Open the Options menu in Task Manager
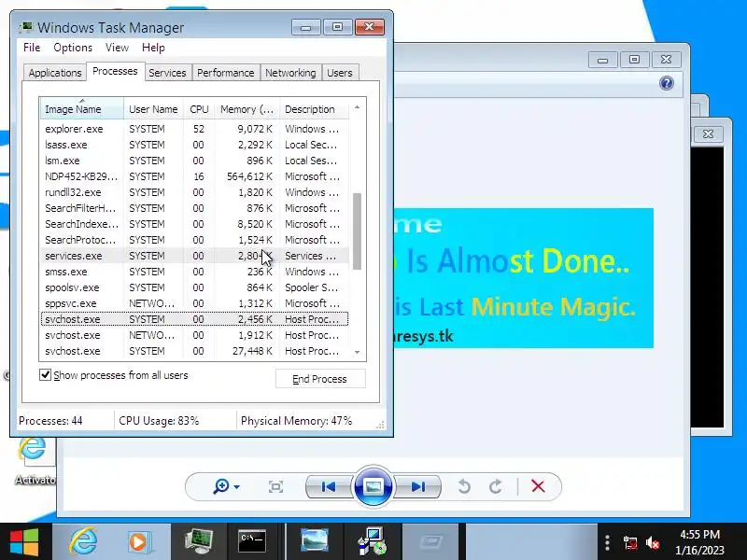Screen dimensions: 747x560 coord(73,48)
